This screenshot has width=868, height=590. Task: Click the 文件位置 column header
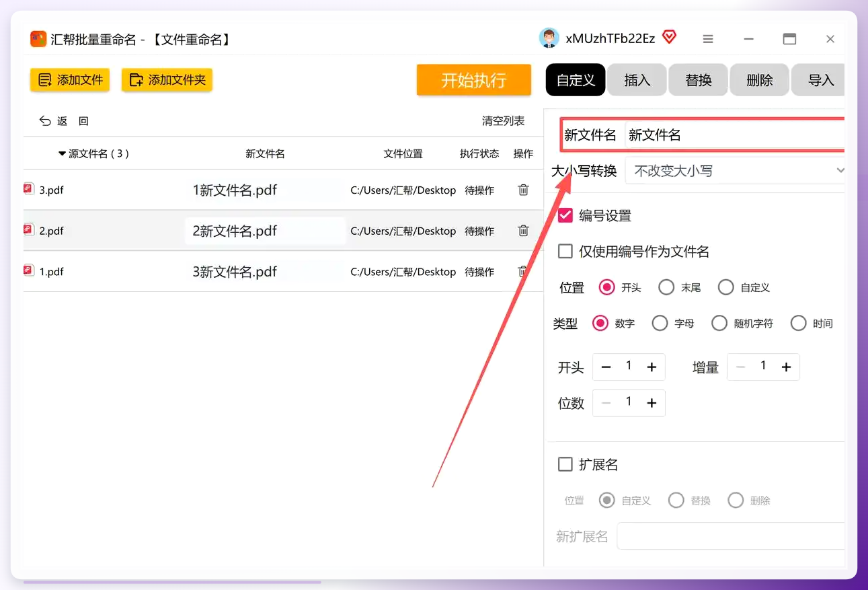(403, 154)
